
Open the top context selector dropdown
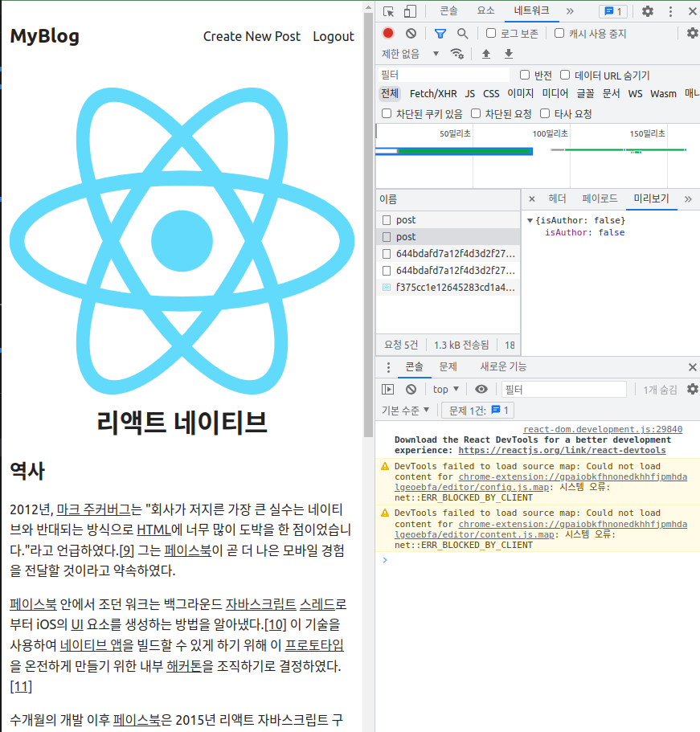pos(445,389)
